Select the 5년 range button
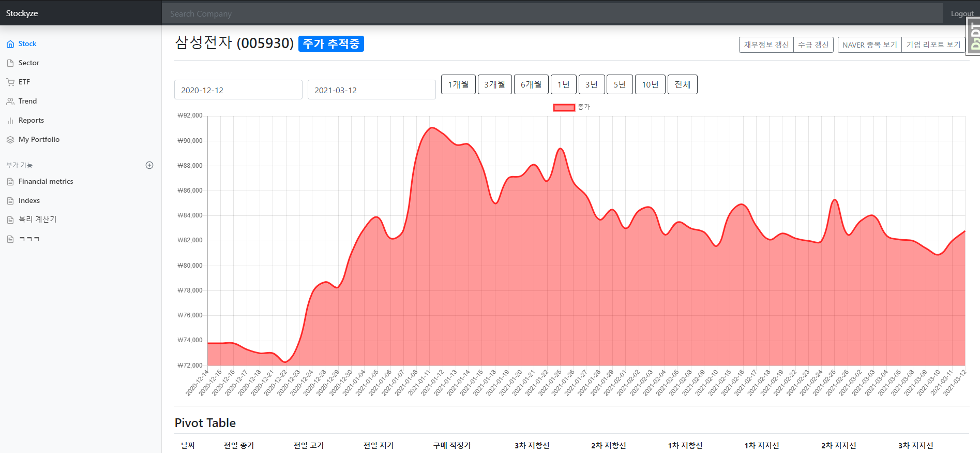980x453 pixels. pos(620,84)
